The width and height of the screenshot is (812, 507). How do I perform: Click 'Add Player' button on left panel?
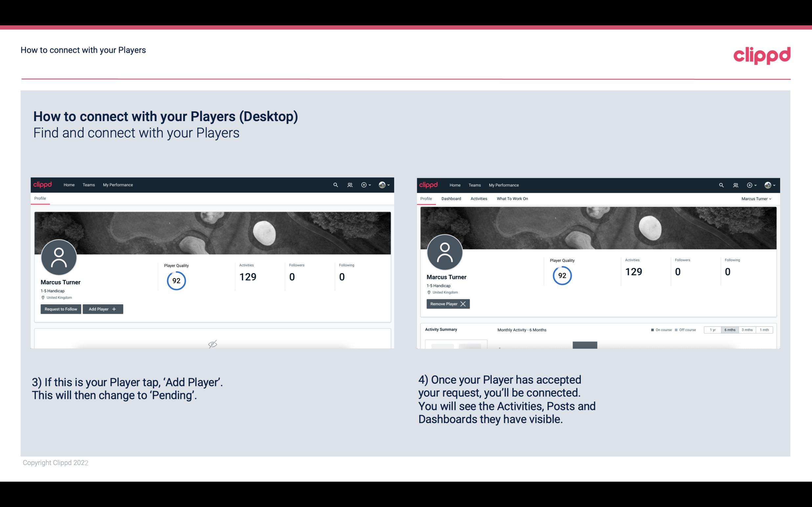pos(103,308)
